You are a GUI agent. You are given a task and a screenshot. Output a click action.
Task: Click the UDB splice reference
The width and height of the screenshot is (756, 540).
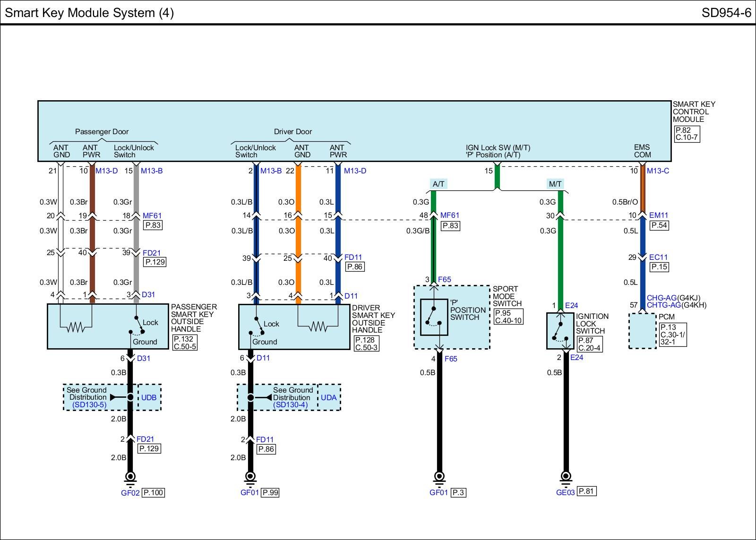tap(149, 397)
